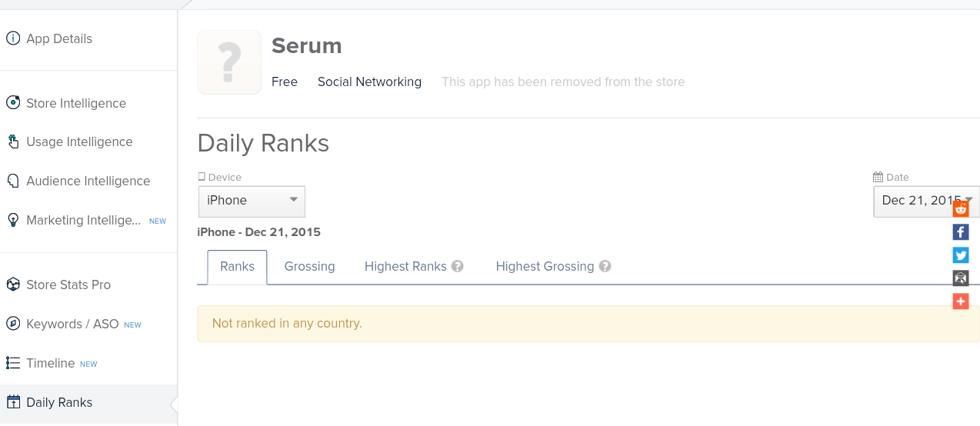Click the Store Stats Pro icon
Viewport: 980px width, 426px height.
point(13,285)
